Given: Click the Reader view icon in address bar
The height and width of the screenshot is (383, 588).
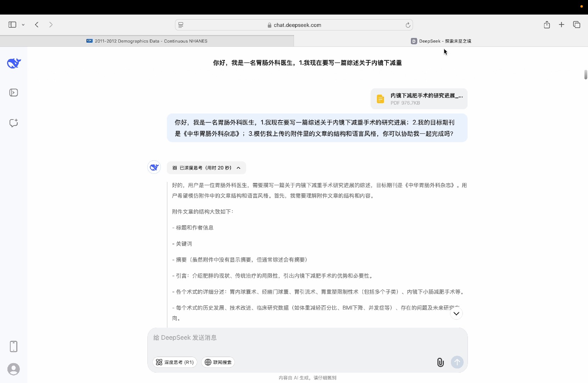Looking at the screenshot, I should tap(181, 25).
